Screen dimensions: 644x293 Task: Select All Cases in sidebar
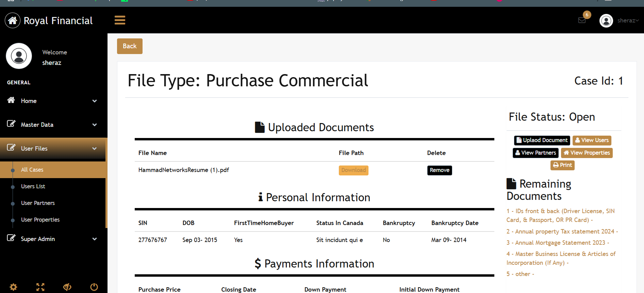32,170
